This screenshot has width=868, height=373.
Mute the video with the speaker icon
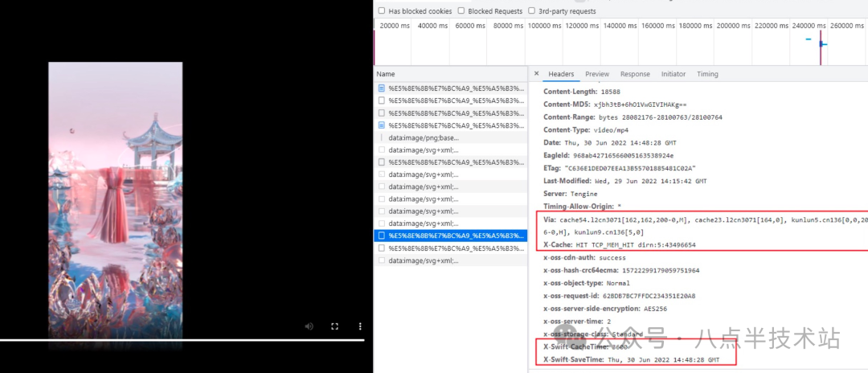309,326
